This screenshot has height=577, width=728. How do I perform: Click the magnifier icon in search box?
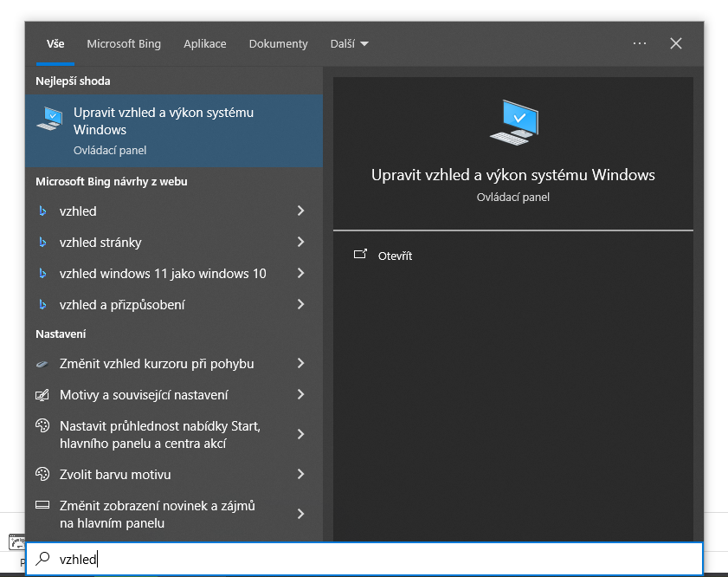(42, 559)
